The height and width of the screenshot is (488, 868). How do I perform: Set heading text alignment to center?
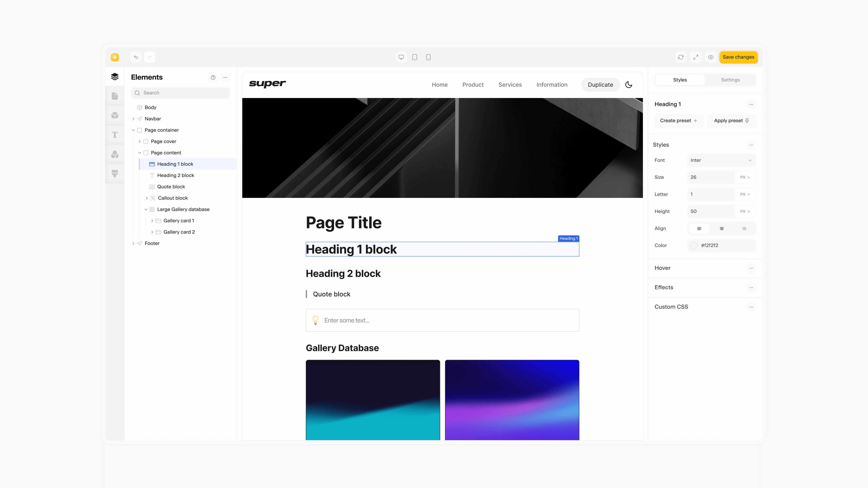(x=722, y=228)
